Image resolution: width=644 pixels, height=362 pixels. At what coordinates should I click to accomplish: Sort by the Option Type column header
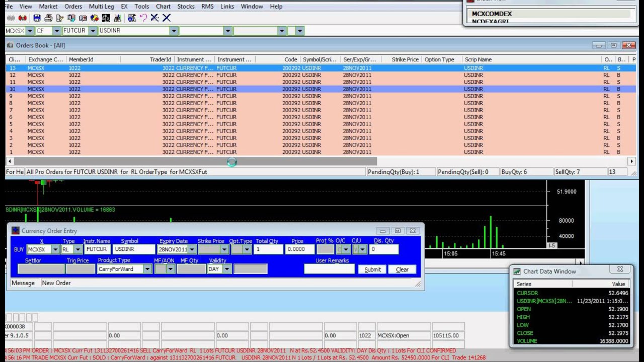442,59
